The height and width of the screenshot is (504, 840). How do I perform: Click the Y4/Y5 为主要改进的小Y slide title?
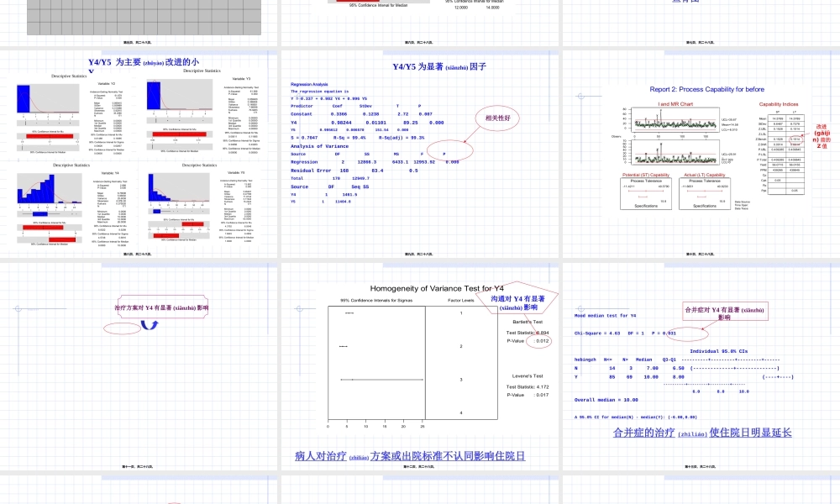(x=143, y=62)
